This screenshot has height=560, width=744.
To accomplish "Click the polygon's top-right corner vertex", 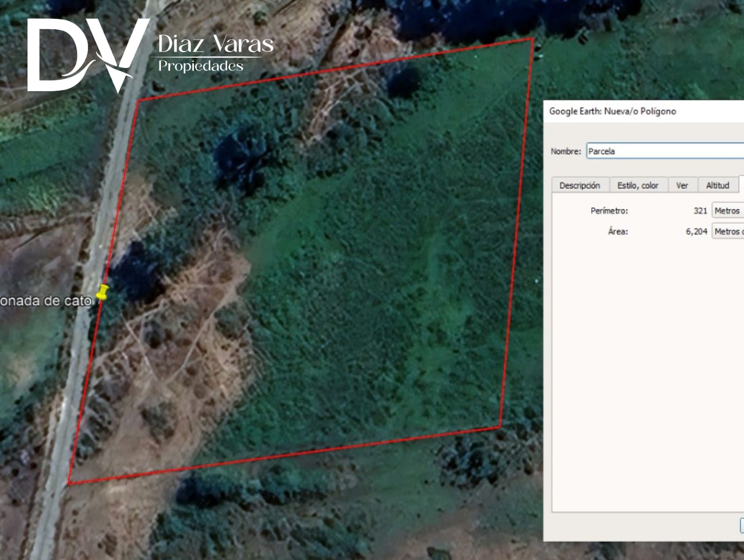I will pyautogui.click(x=533, y=39).
